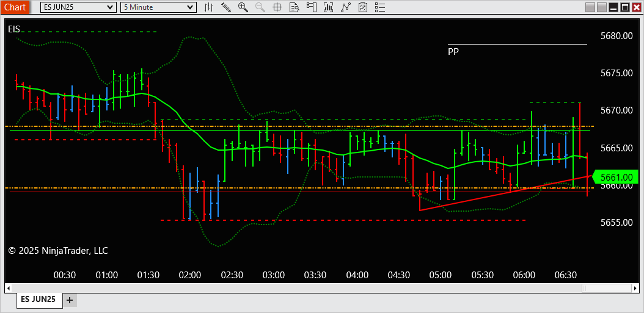Image resolution: width=644 pixels, height=313 pixels.
Task: Minimize the chart window
Action: pos(613,7)
